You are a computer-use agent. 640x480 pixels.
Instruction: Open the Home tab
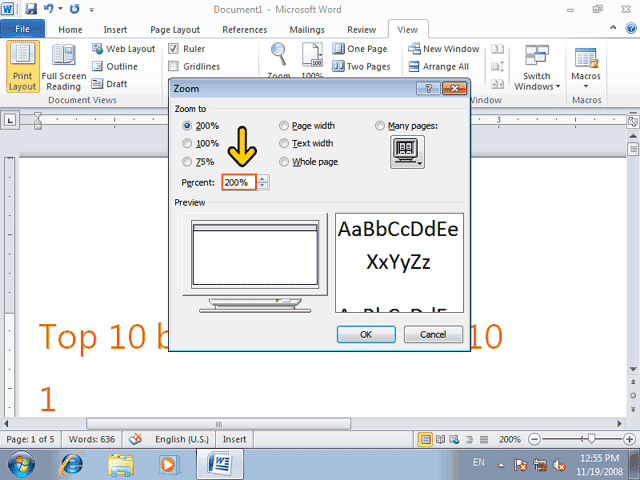(70, 30)
